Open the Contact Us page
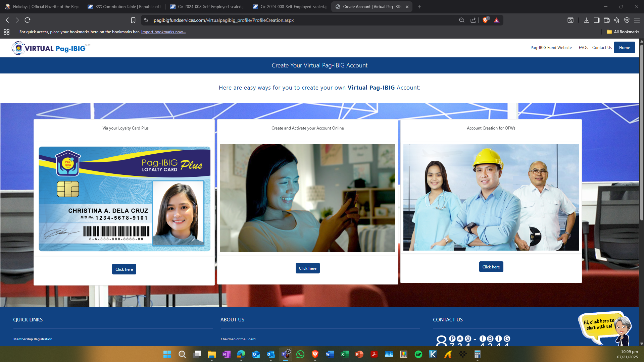Image resolution: width=644 pixels, height=362 pixels. point(602,48)
